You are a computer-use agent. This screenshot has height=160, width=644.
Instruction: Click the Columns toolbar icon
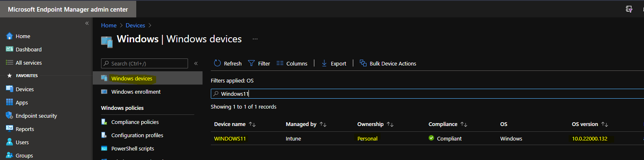coord(280,63)
